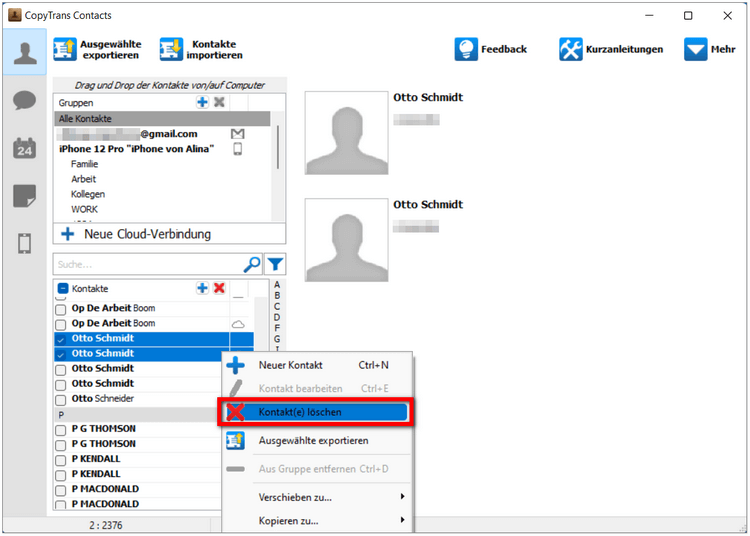The width and height of the screenshot is (750, 536).
Task: Click the second Otto Schmidt avatar photo
Action: tap(346, 240)
